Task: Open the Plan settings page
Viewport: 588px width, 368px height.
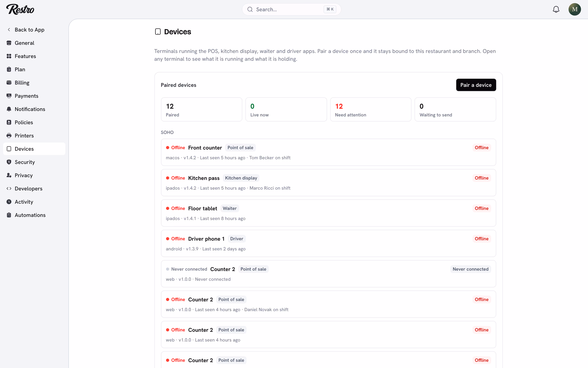Action: 34,69
